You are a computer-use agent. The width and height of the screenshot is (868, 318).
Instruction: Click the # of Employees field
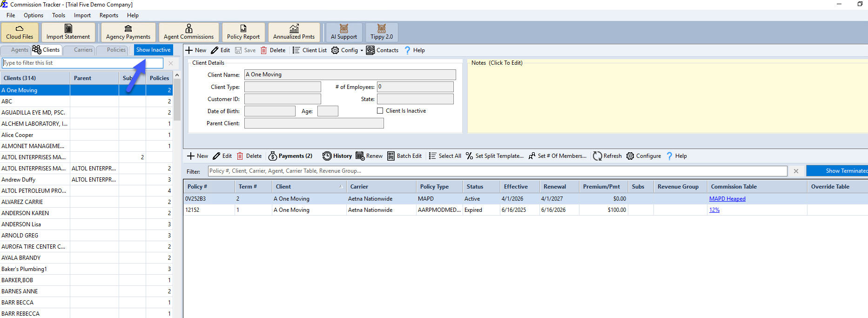coord(415,87)
